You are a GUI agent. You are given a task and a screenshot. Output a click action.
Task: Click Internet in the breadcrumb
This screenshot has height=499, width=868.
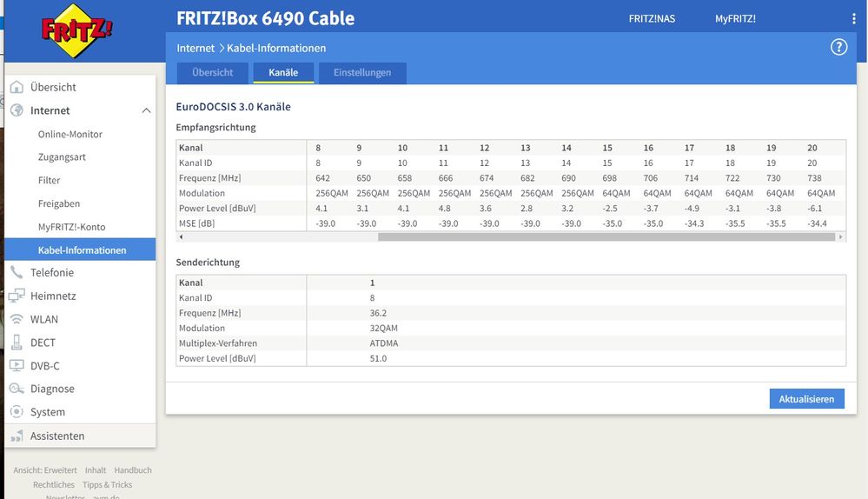coord(195,48)
